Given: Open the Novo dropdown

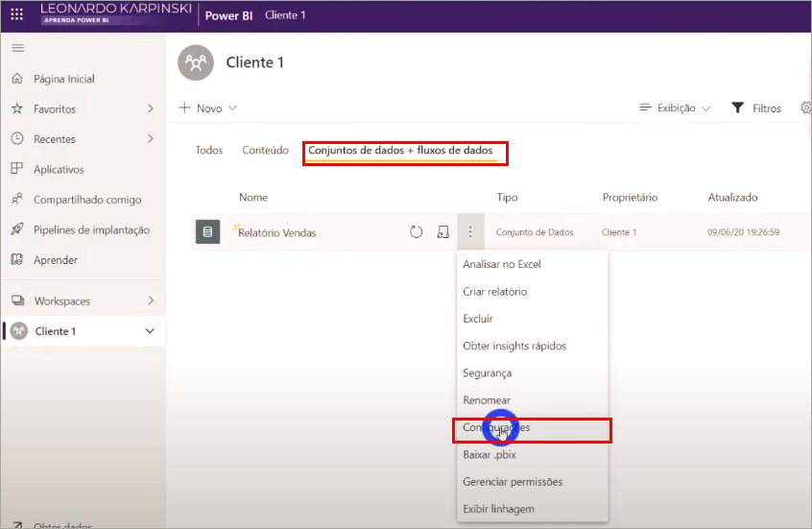Looking at the screenshot, I should [x=208, y=108].
